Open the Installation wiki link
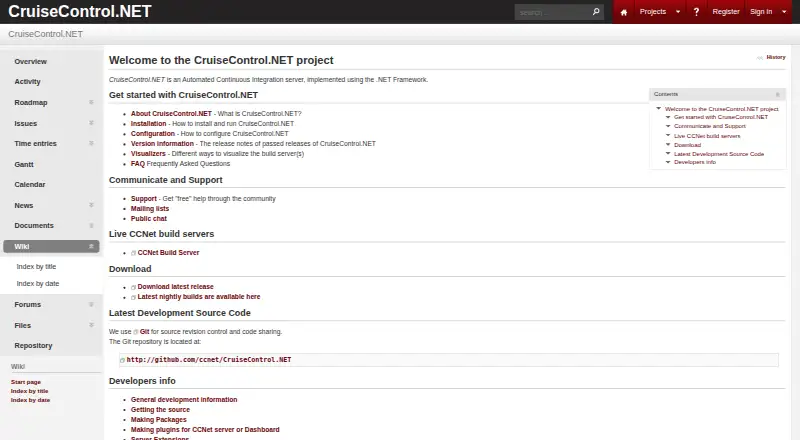The width and height of the screenshot is (800, 440). click(x=148, y=124)
